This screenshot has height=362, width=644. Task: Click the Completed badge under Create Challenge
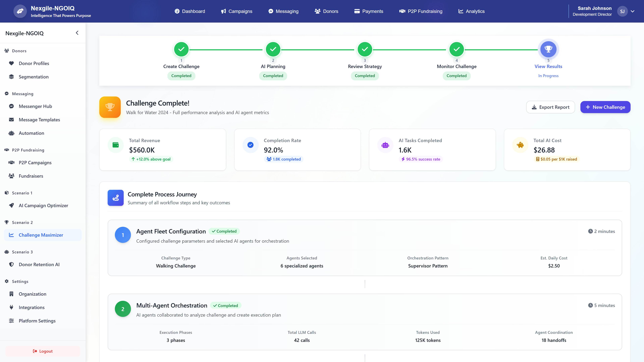(181, 76)
